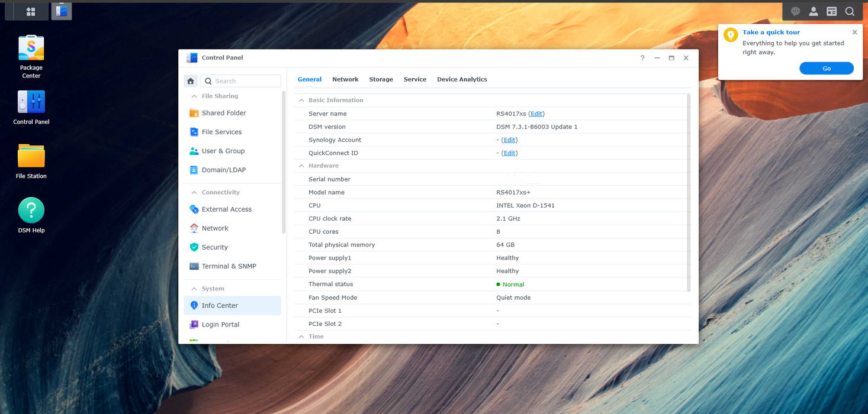Click 'DSM 7.3.1-86003 Update 1' text
The image size is (868, 414).
[x=537, y=127]
